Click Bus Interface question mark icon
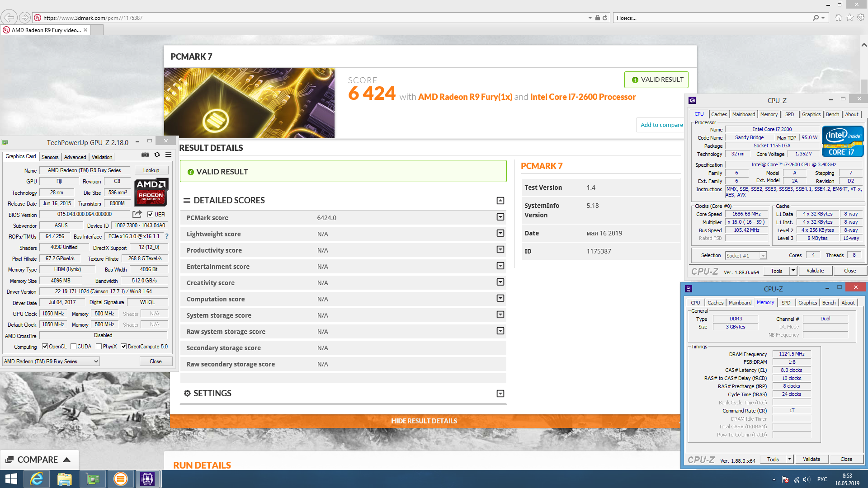The height and width of the screenshot is (488, 868). 166,236
